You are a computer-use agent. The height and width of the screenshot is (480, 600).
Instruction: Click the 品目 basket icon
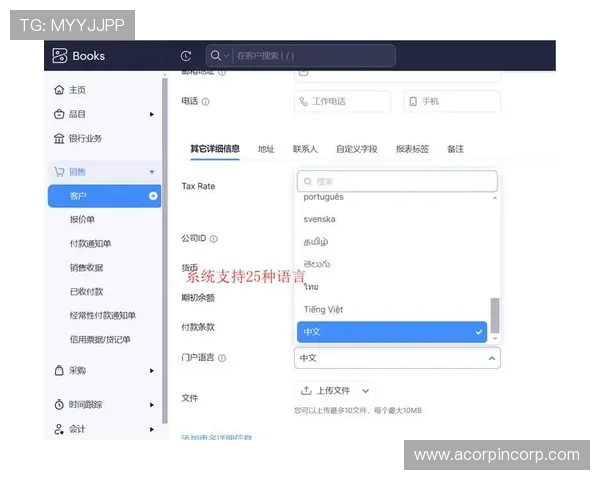59,114
